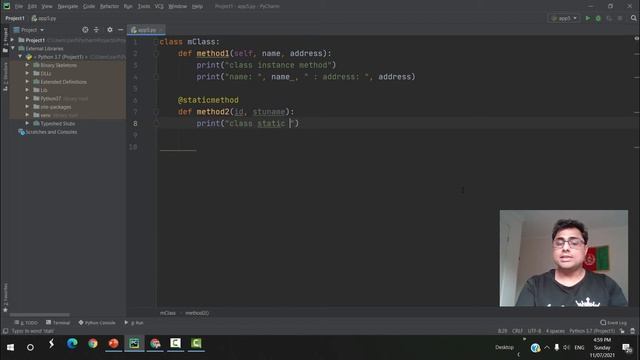Expand the Lib folder
The width and height of the screenshot is (640, 360).
[x=27, y=90]
